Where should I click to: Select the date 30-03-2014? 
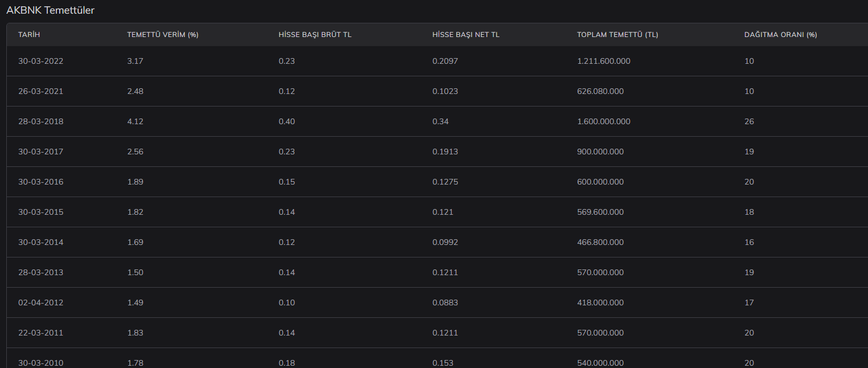point(40,242)
